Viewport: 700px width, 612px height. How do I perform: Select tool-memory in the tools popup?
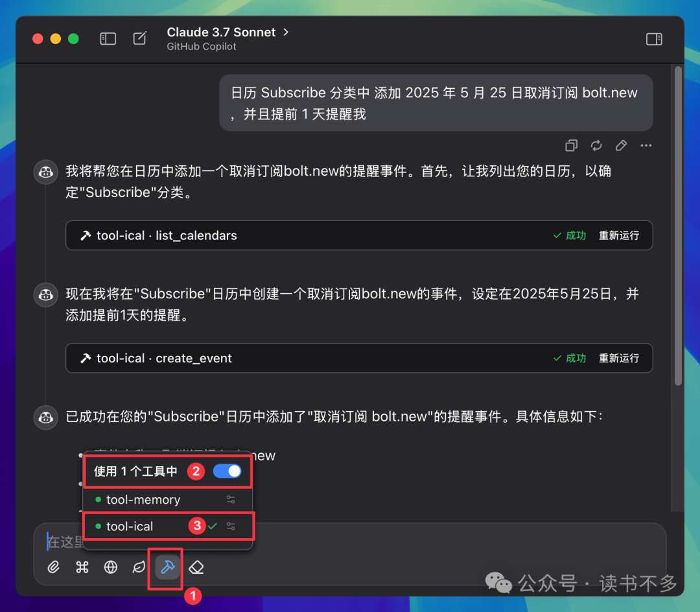click(x=168, y=499)
